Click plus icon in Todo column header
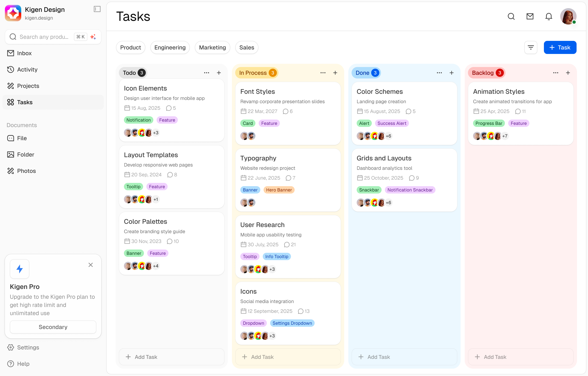 tap(219, 73)
